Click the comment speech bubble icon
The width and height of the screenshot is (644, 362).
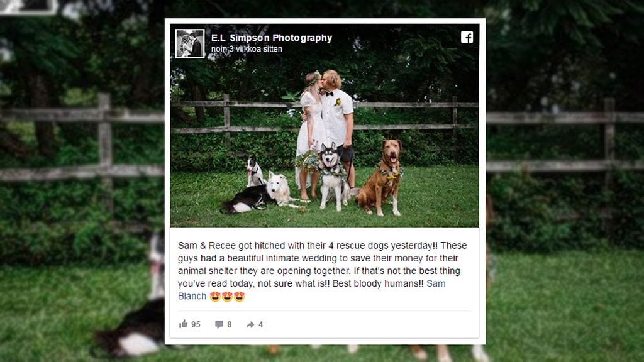(x=219, y=325)
